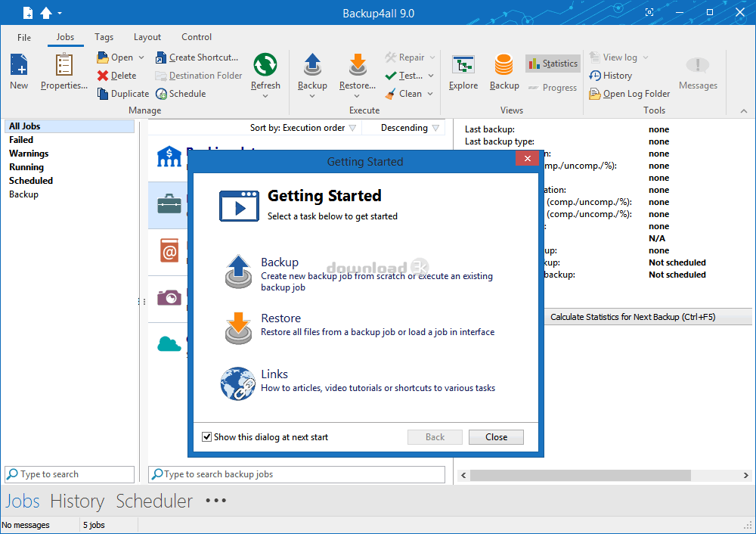
Task: Toggle full screen mode icon in title bar
Action: pyautogui.click(x=649, y=13)
